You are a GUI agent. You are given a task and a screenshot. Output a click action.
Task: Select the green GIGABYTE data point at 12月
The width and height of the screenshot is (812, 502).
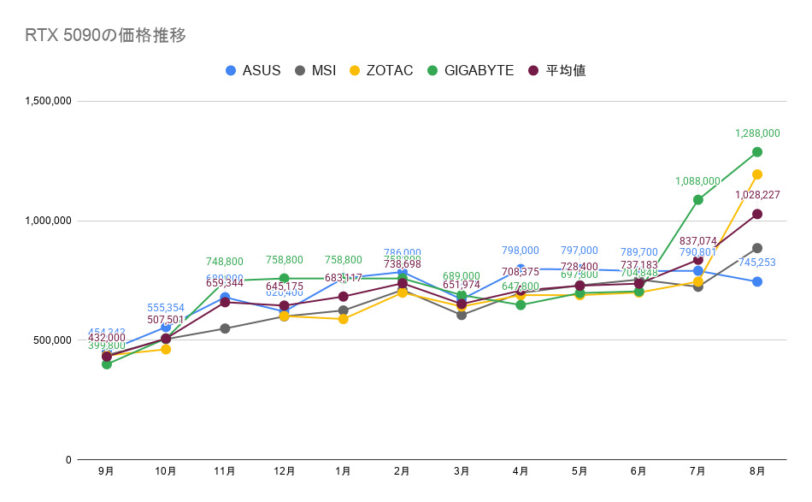click(x=284, y=278)
